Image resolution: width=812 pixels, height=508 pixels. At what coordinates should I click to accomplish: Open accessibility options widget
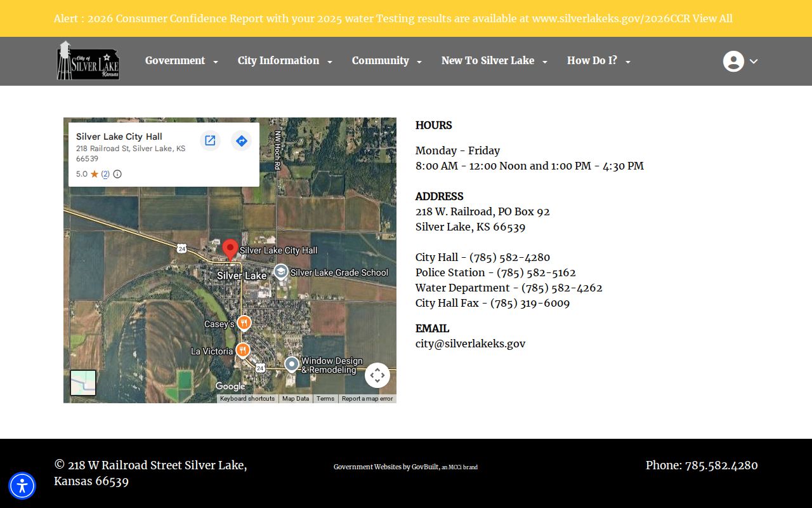(x=22, y=486)
